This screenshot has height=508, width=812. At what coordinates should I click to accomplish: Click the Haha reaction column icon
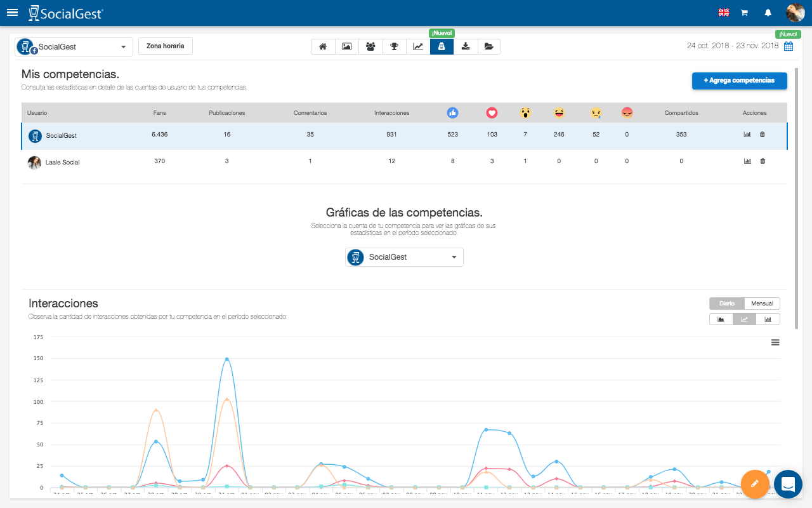pyautogui.click(x=559, y=112)
